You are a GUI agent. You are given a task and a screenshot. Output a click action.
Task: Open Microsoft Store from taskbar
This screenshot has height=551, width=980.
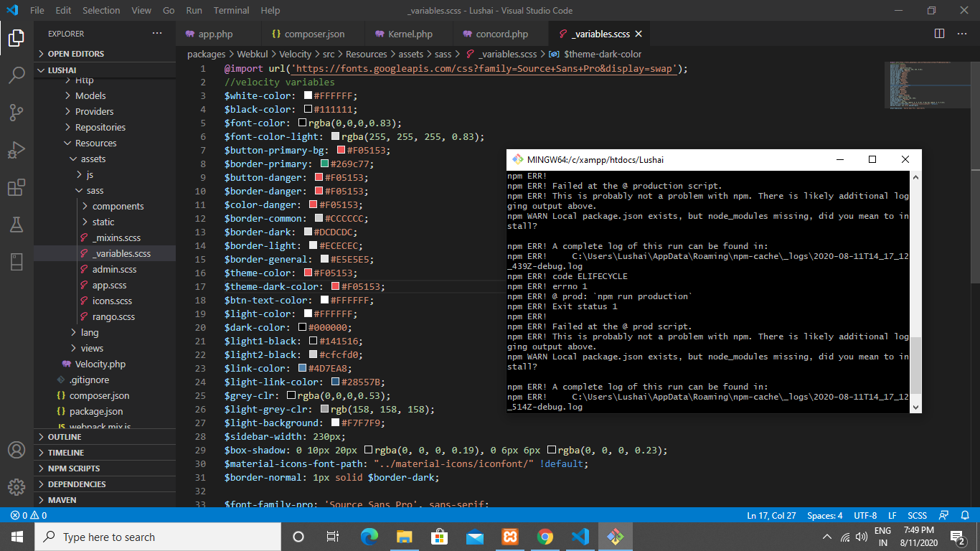[440, 537]
